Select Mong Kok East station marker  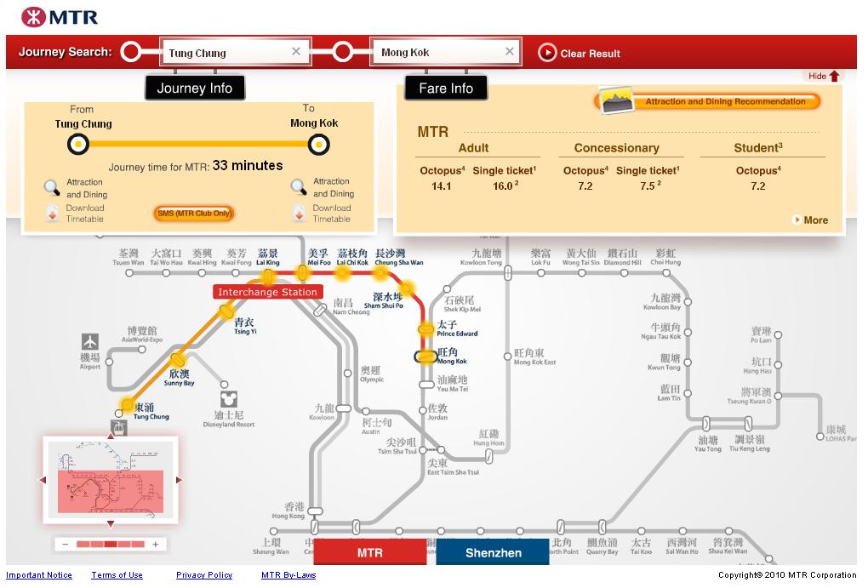coord(507,357)
